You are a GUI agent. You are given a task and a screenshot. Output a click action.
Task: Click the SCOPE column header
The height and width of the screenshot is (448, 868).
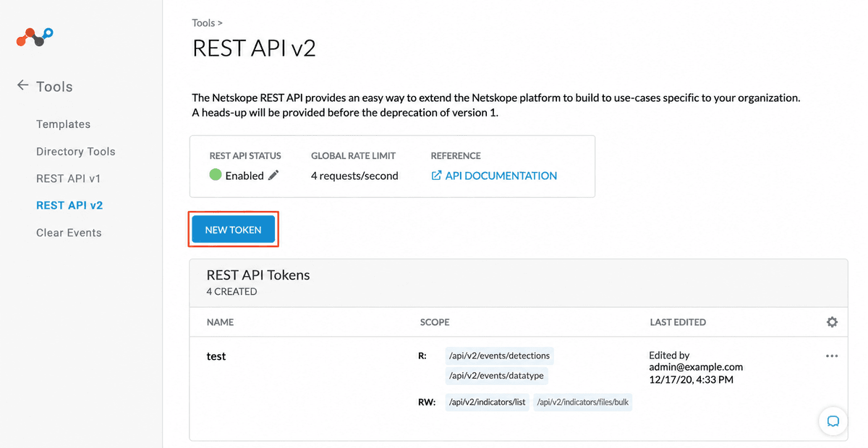[x=435, y=322]
